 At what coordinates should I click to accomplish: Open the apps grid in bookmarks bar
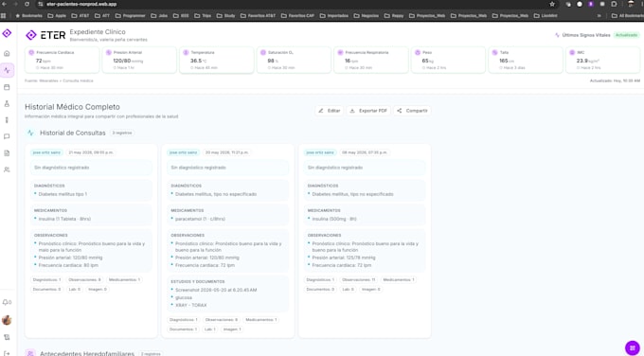(3, 15)
